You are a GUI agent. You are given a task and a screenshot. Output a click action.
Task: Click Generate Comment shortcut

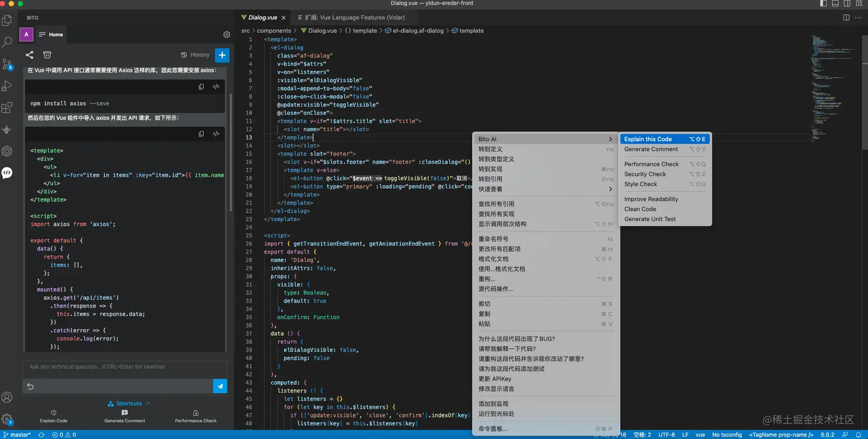pyautogui.click(x=125, y=417)
